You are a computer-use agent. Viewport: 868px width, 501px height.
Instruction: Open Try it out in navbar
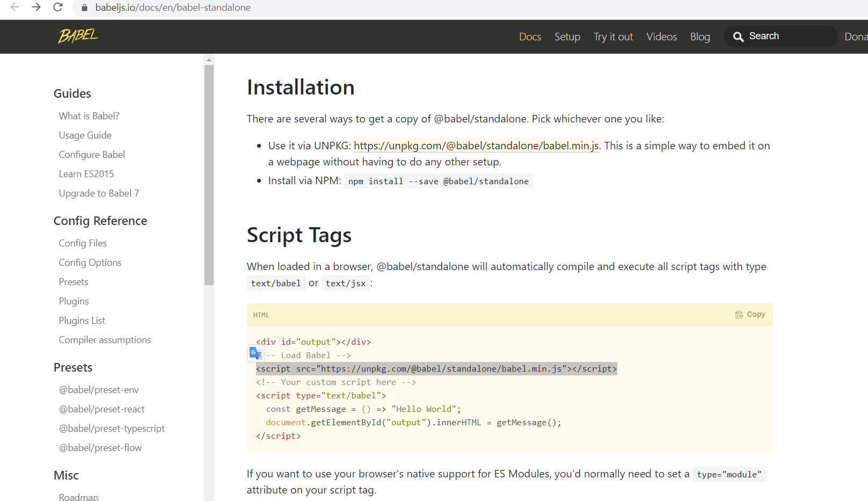[x=613, y=37]
